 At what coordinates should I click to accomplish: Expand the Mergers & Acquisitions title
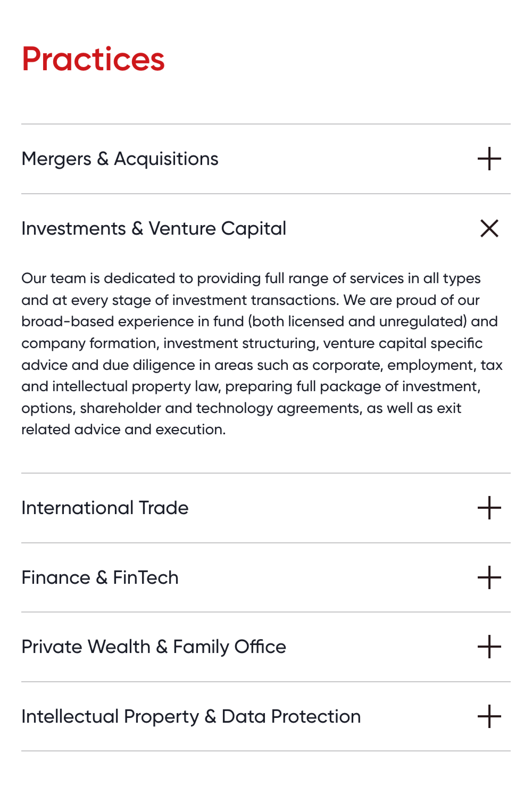[120, 159]
